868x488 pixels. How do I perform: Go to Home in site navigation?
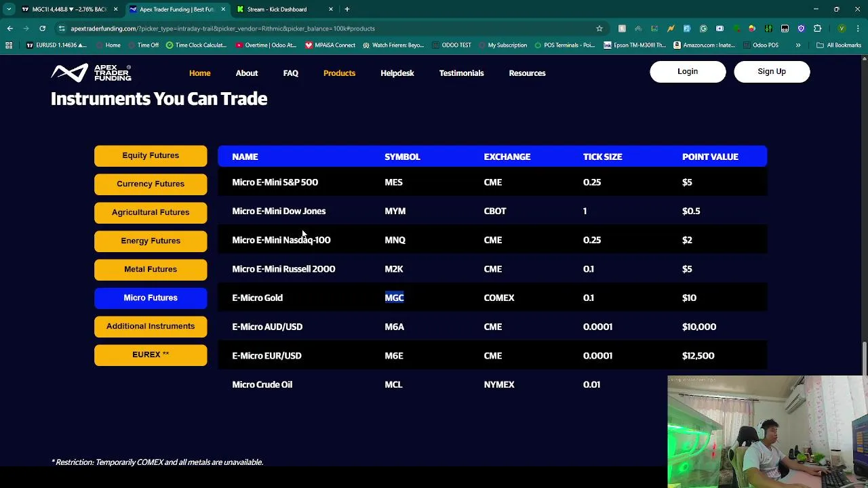[200, 73]
